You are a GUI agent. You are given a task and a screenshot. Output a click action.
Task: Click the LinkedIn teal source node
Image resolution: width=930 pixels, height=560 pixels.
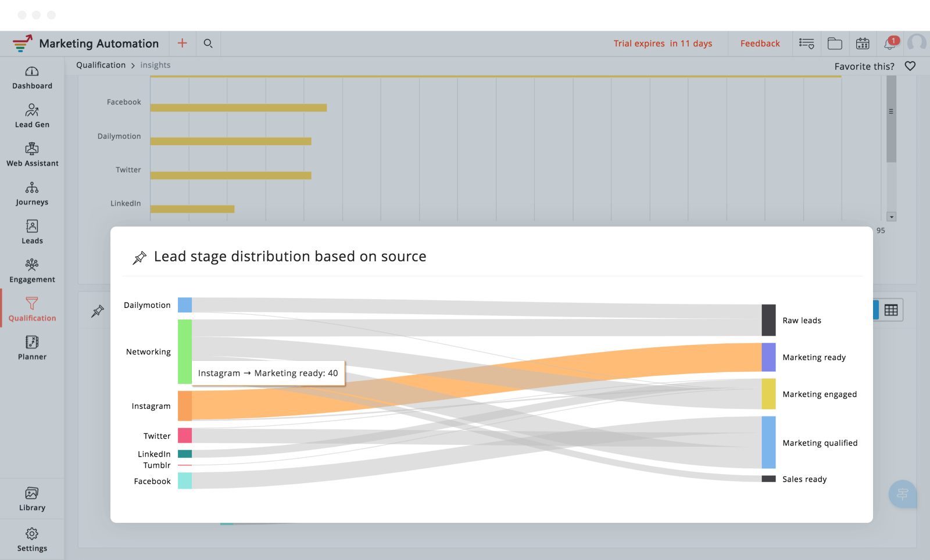pyautogui.click(x=185, y=454)
